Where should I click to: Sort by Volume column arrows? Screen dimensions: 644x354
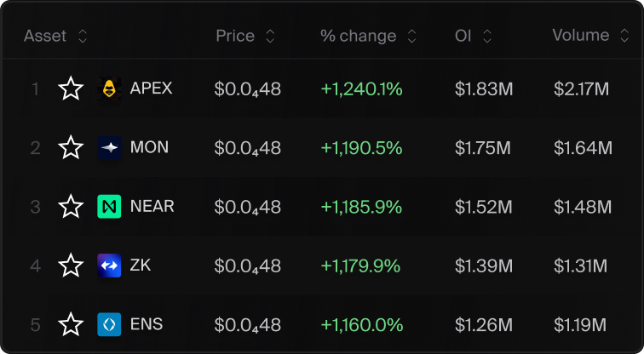click(x=624, y=36)
